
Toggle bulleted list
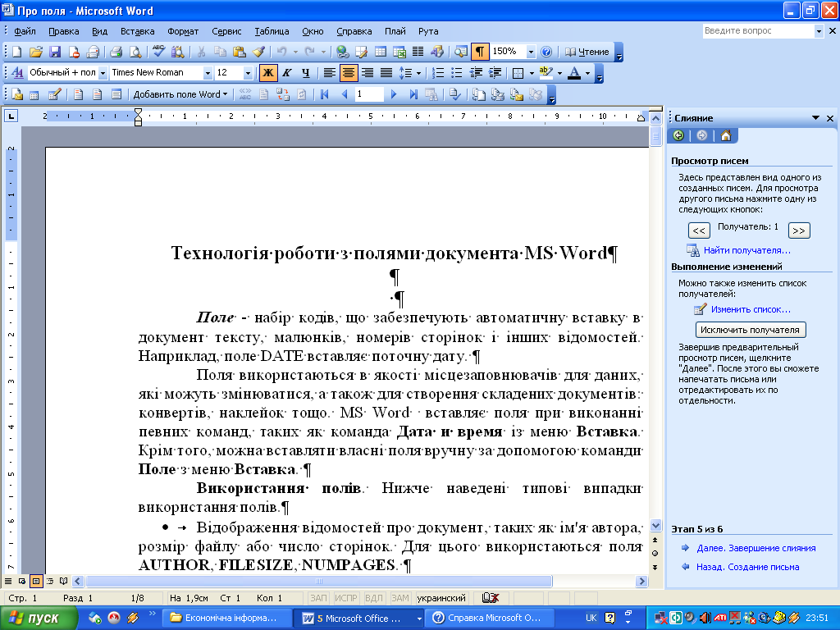coord(456,72)
